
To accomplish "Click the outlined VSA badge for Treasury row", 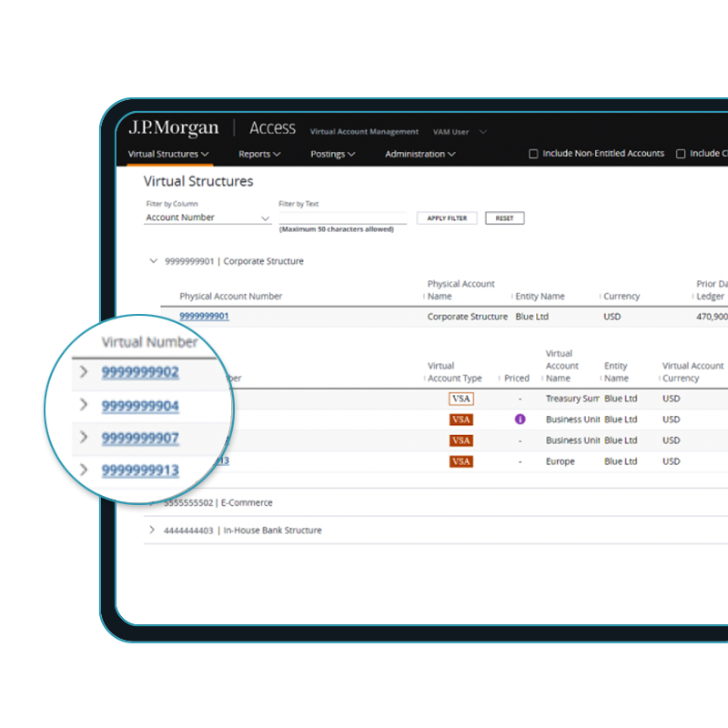I will point(461,399).
